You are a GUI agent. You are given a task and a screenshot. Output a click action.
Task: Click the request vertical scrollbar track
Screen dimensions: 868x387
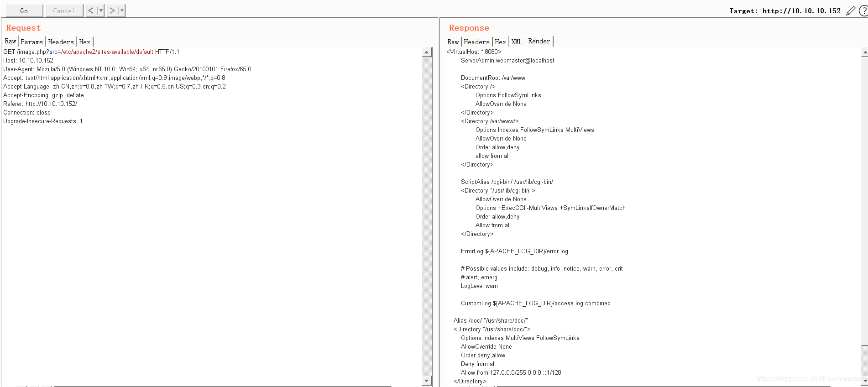[427, 216]
